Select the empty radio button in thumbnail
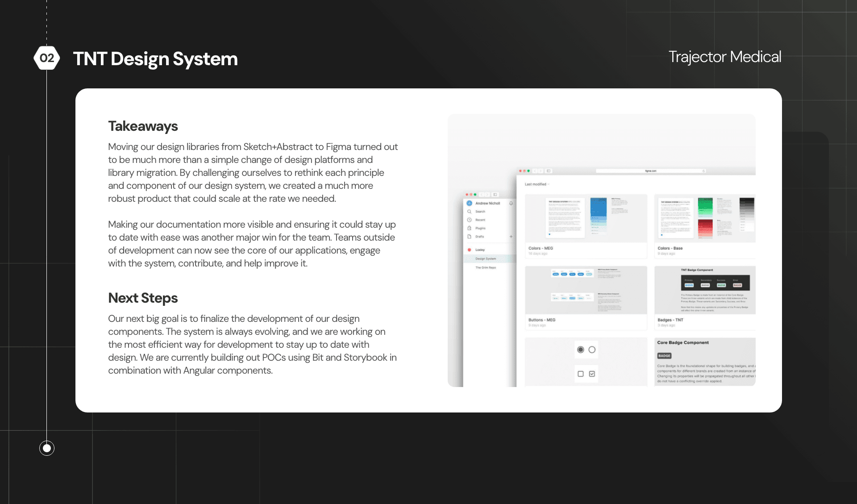This screenshot has width=857, height=504. click(x=592, y=350)
